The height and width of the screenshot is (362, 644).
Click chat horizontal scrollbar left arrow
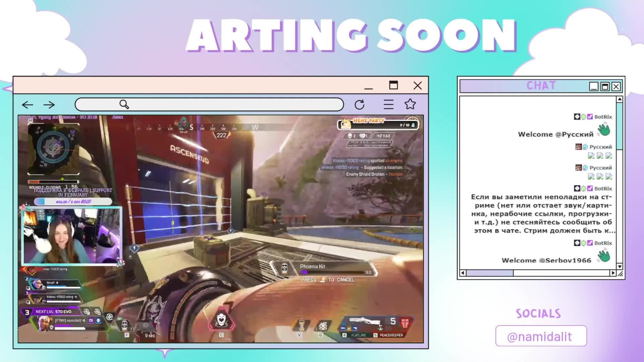point(463,273)
